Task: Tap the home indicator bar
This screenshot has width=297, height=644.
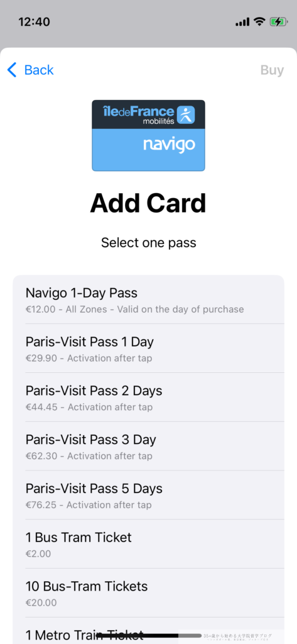Action: point(149,635)
